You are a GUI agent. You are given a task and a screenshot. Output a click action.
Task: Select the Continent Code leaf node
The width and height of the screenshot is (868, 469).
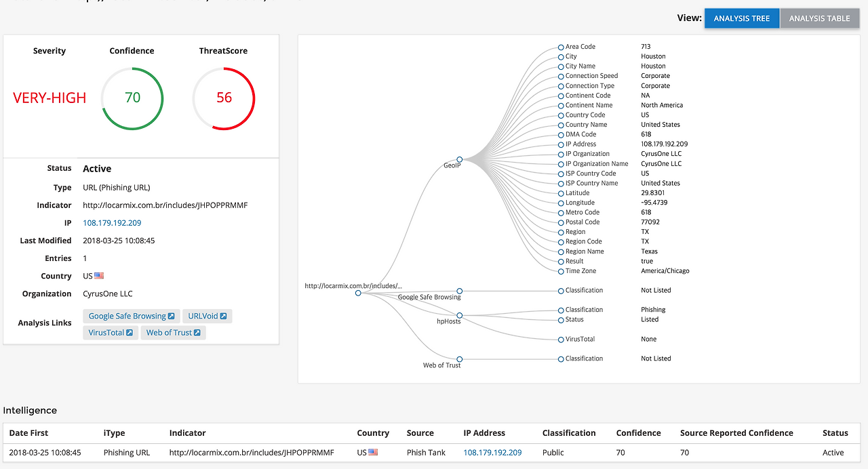tap(561, 96)
